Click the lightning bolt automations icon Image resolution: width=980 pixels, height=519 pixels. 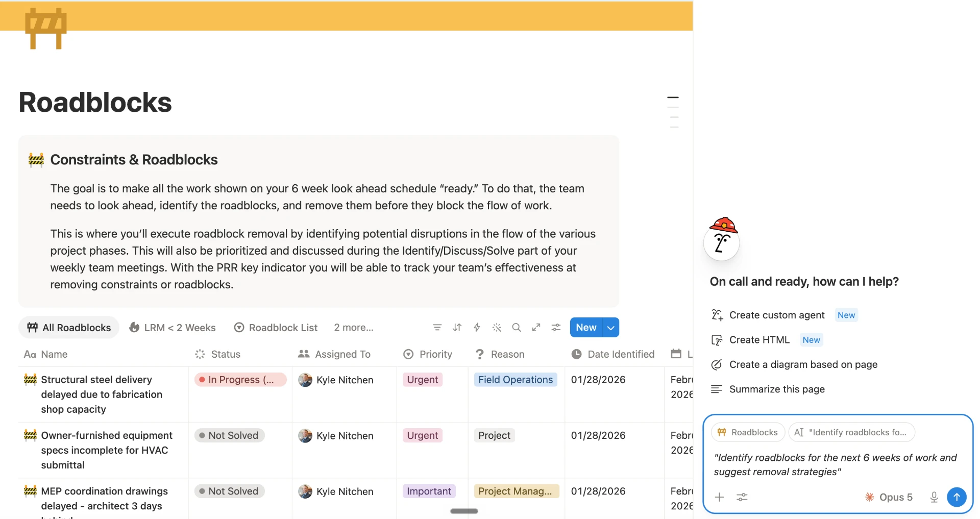pyautogui.click(x=477, y=328)
